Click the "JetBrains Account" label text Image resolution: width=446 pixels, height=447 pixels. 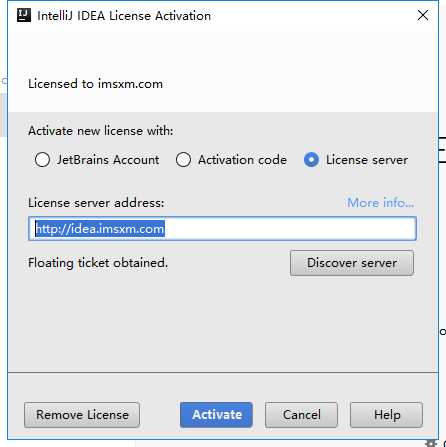(108, 160)
